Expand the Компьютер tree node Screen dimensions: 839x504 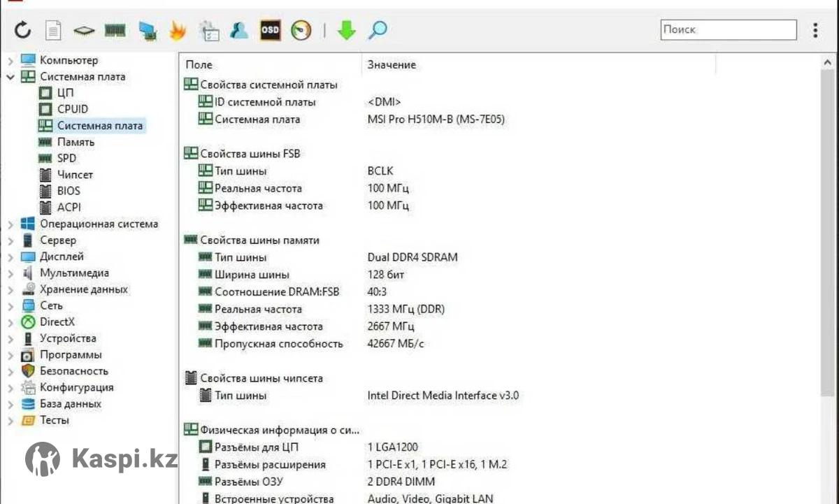(10, 61)
